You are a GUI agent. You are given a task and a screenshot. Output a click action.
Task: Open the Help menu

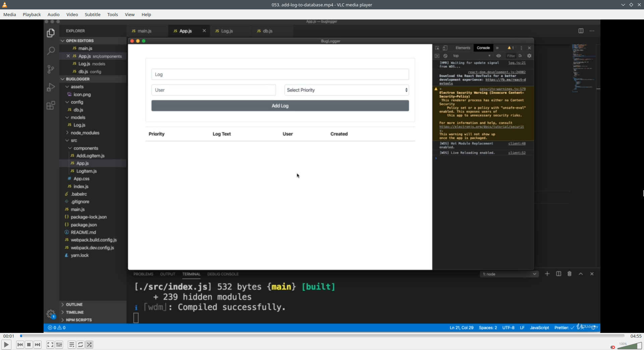click(146, 14)
